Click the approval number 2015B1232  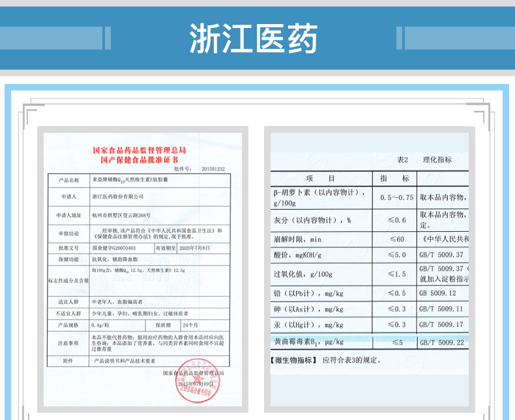(213, 169)
